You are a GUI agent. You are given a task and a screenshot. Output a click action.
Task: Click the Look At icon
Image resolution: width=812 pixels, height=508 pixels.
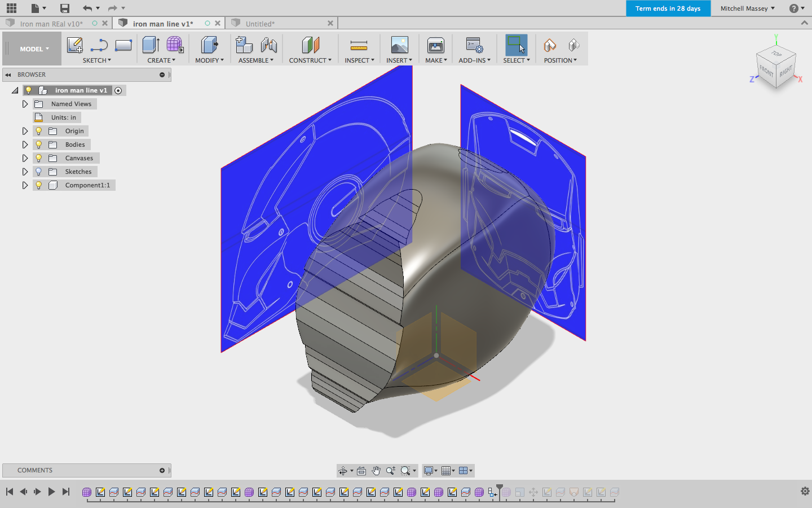pyautogui.click(x=361, y=471)
